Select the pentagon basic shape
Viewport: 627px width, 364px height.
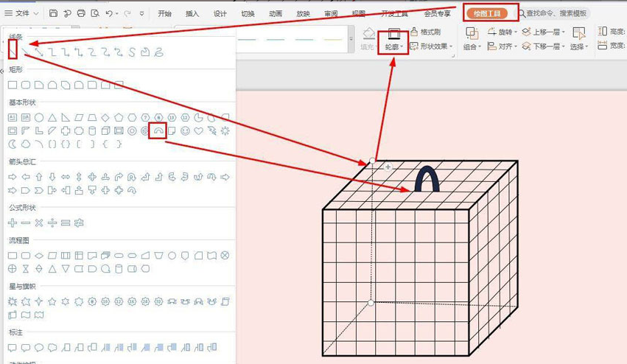point(119,118)
